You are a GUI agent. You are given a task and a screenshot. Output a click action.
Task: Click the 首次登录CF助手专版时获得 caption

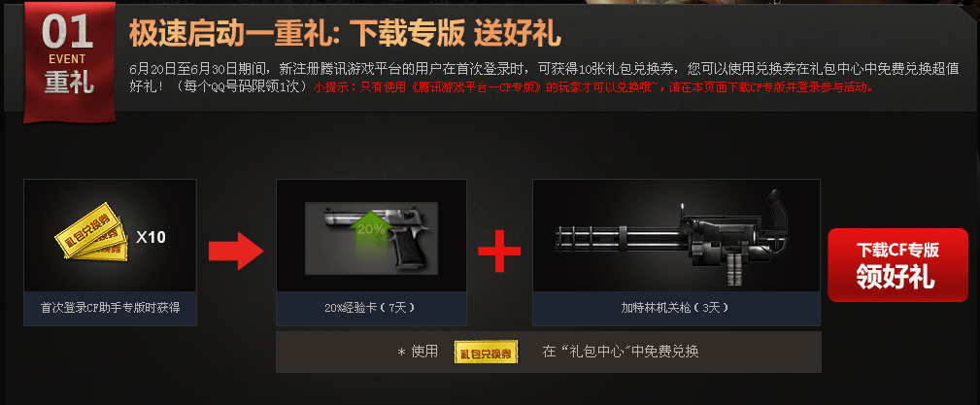pyautogui.click(x=110, y=308)
